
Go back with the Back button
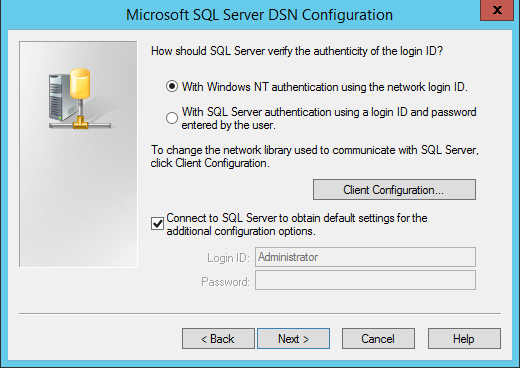pos(218,339)
